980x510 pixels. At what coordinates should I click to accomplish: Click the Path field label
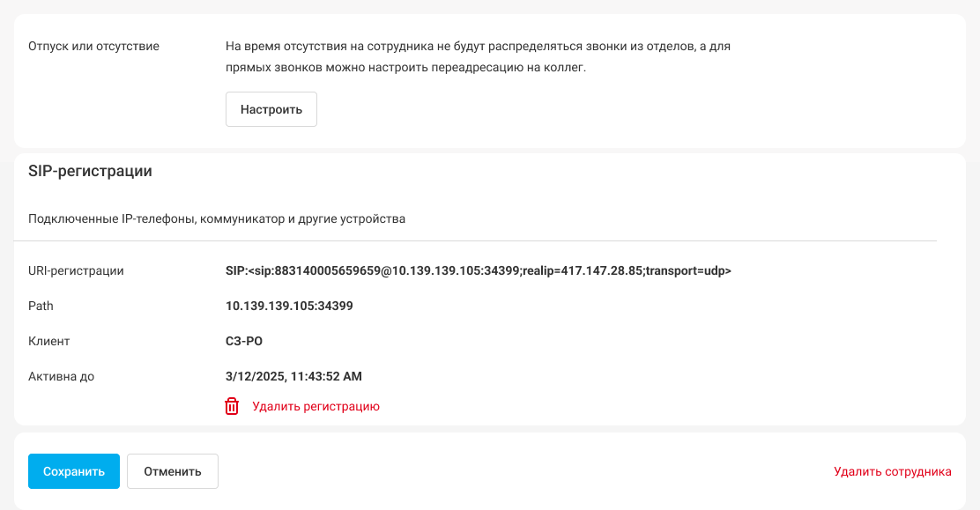point(41,306)
